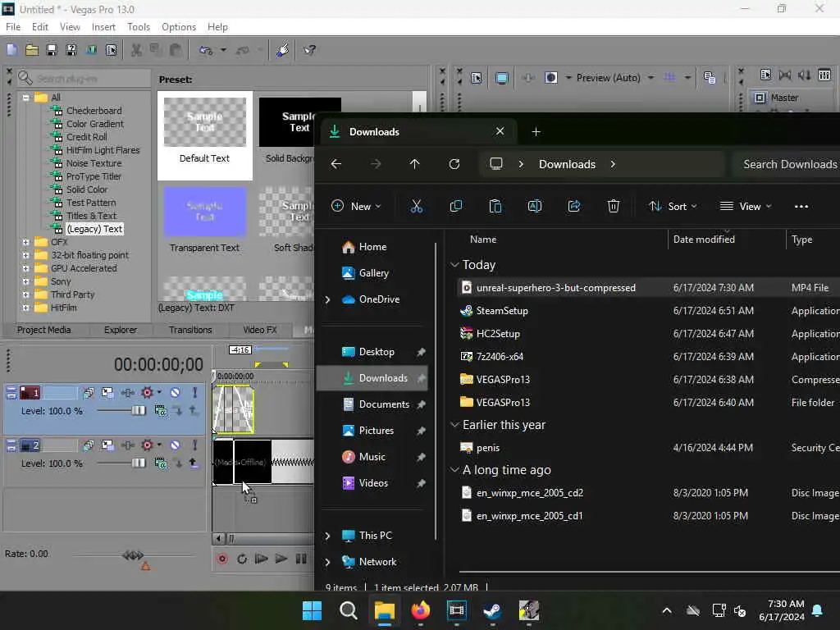Switch to Transitions tab
Image resolution: width=840 pixels, height=630 pixels.
click(x=190, y=330)
